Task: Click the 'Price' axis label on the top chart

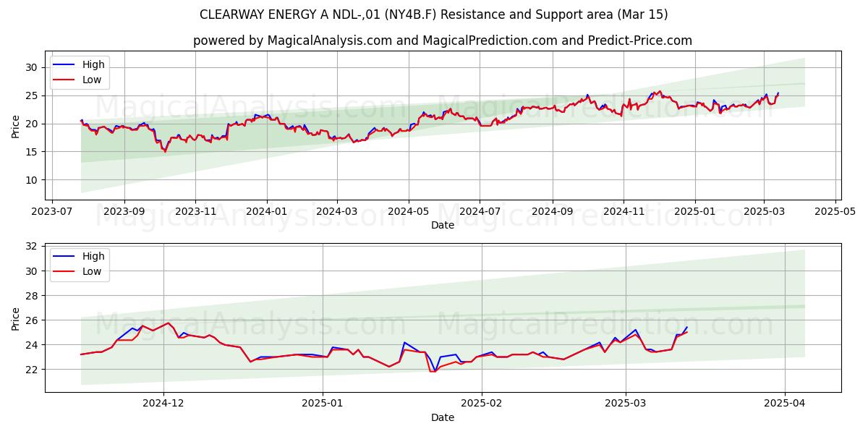Action: (16, 126)
